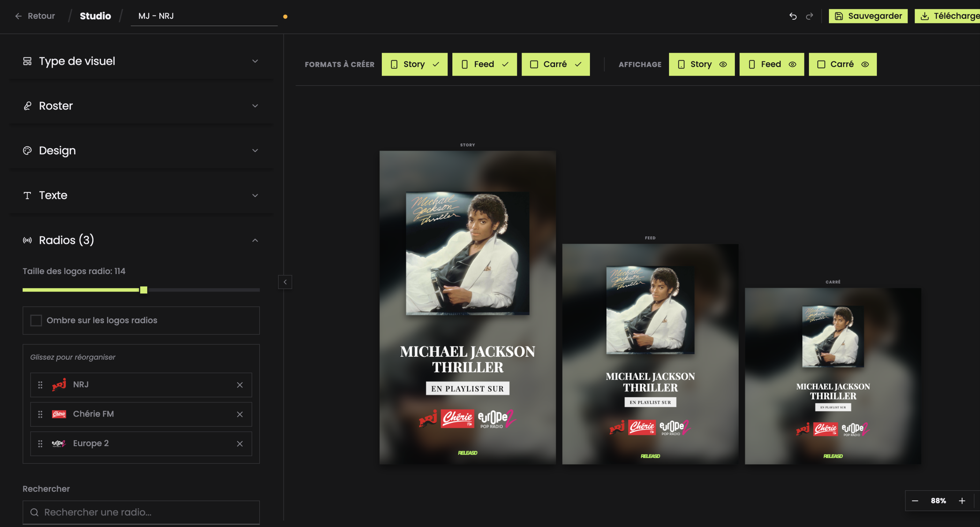
Task: Click the Texte T icon
Action: tap(27, 195)
